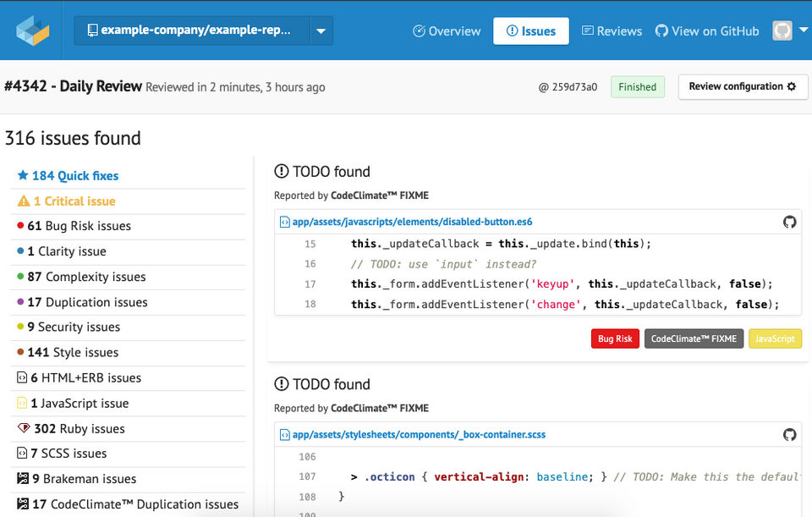812x517 pixels.
Task: Filter by 9 Security issues
Action: [69, 327]
